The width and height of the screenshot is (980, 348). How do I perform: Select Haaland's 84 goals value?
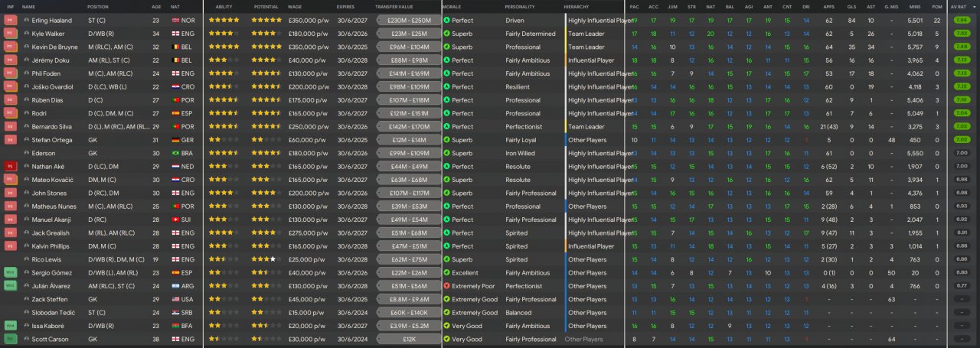tap(851, 21)
